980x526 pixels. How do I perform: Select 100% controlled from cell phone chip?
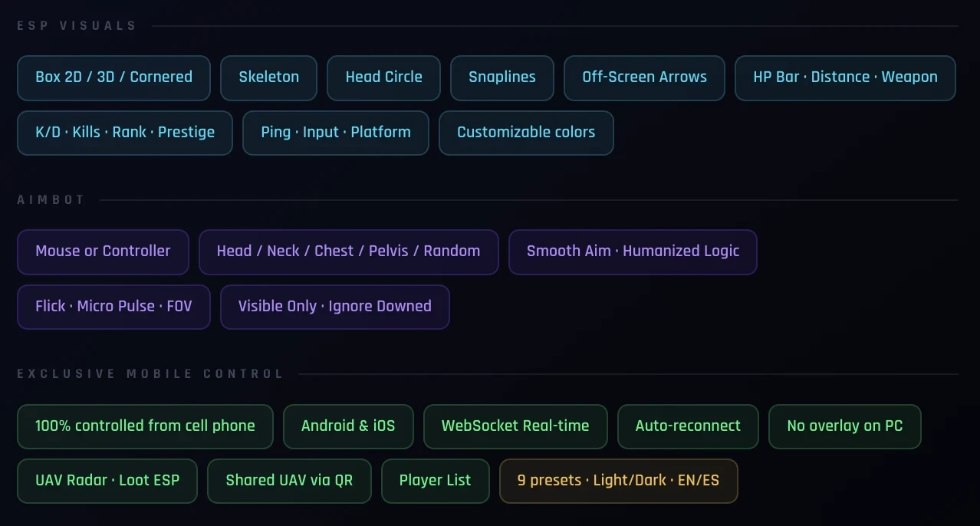pos(145,426)
